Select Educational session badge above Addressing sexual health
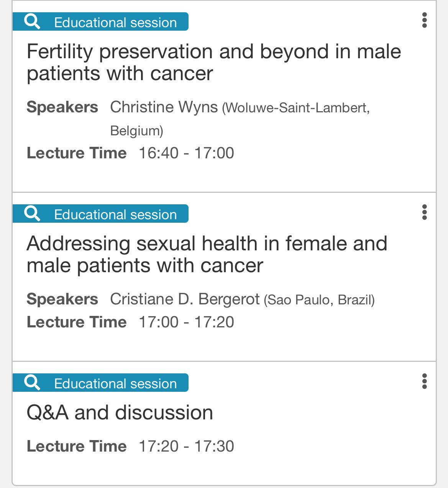The width and height of the screenshot is (448, 488). pyautogui.click(x=100, y=214)
